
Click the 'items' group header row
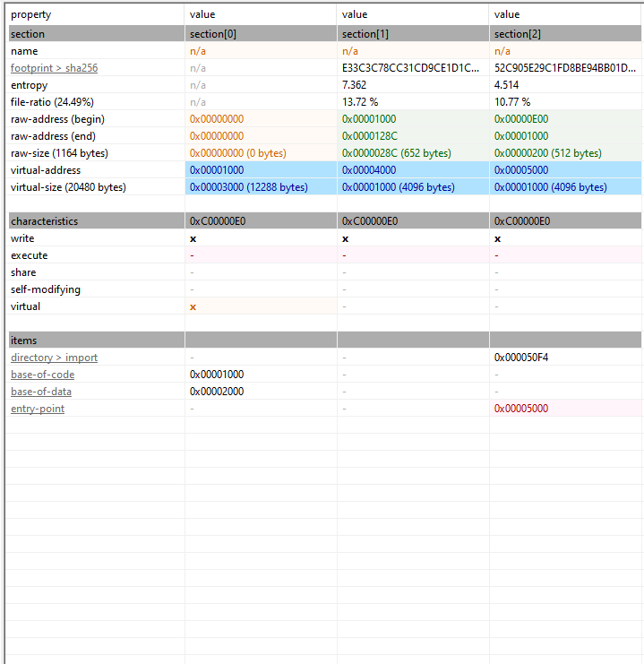(24, 341)
